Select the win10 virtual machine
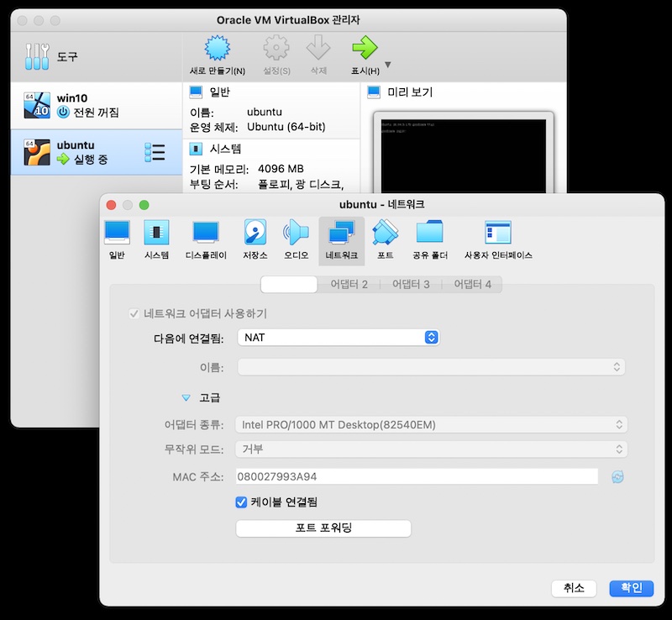 pyautogui.click(x=97, y=106)
